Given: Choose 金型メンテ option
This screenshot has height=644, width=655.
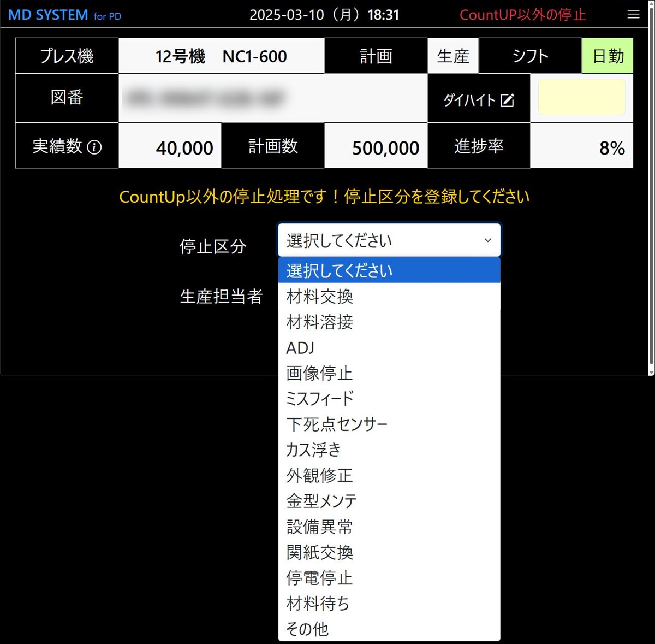Looking at the screenshot, I should coord(389,501).
